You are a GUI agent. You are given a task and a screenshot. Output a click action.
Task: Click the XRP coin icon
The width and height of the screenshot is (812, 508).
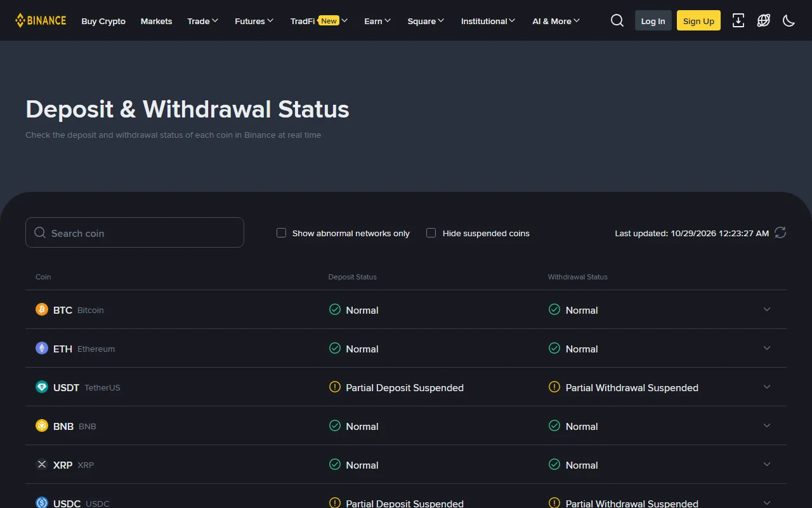click(x=42, y=464)
